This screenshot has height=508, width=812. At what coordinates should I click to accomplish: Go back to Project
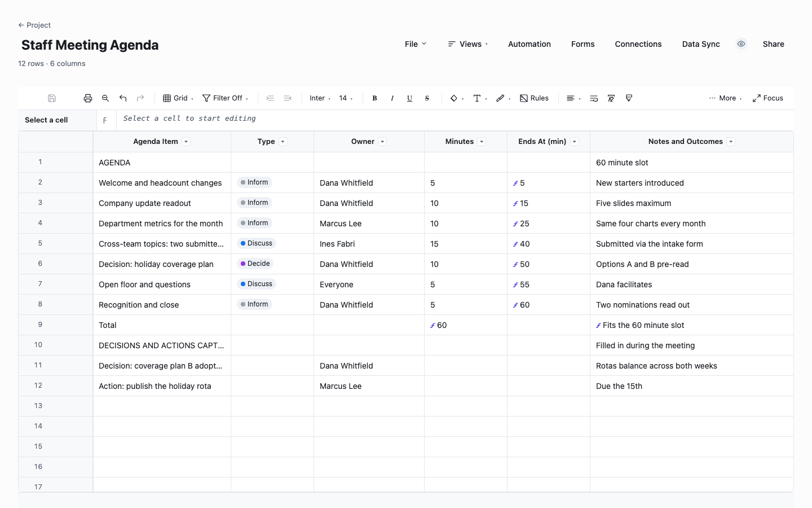coord(34,25)
